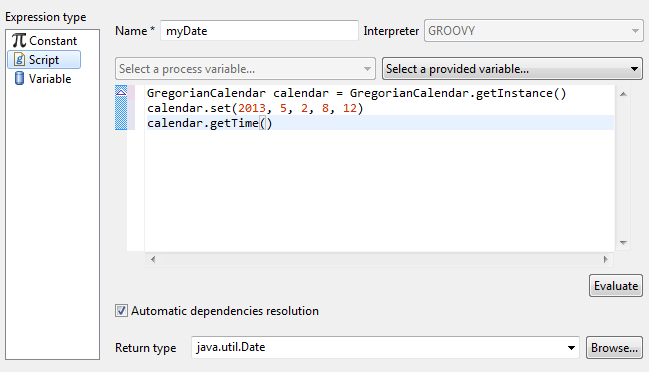The image size is (649, 372).
Task: Click the editor scroll up arrow
Action: pyautogui.click(x=623, y=94)
